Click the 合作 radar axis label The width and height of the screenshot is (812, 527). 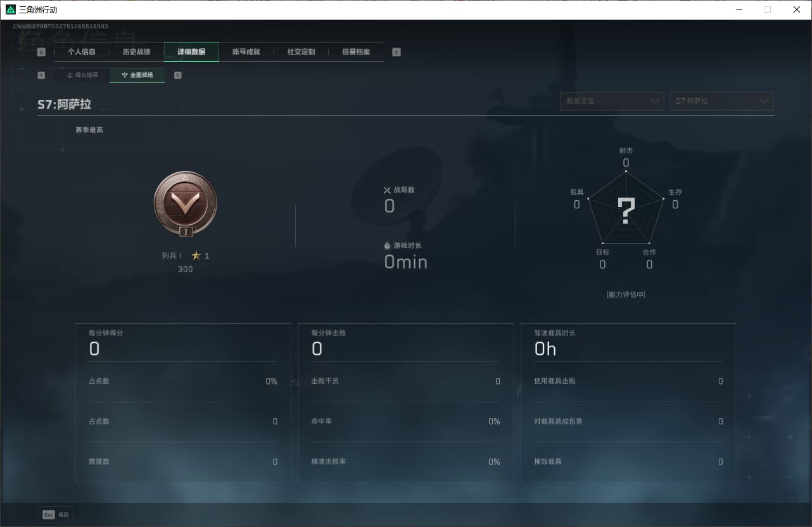(649, 252)
